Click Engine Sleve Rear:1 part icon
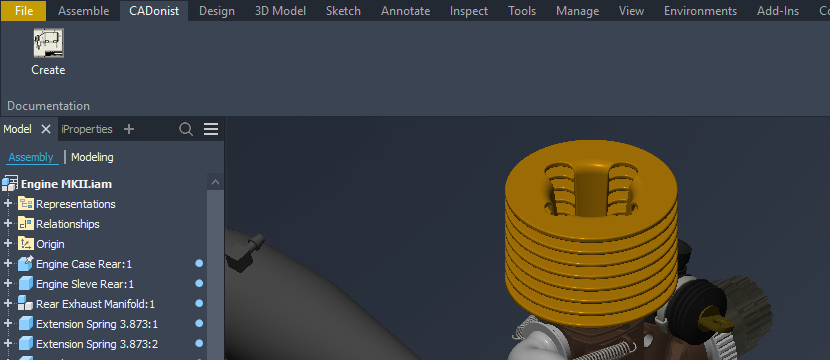The width and height of the screenshot is (830, 360). [25, 284]
